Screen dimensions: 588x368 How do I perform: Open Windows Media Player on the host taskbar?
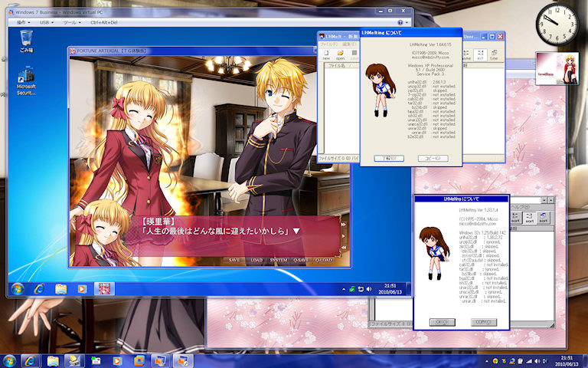coord(117,361)
